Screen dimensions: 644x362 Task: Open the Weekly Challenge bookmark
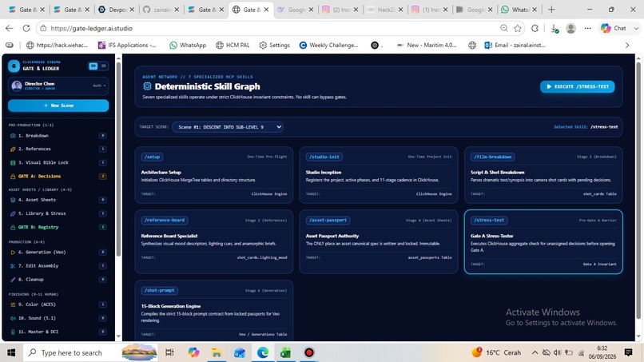(x=328, y=46)
